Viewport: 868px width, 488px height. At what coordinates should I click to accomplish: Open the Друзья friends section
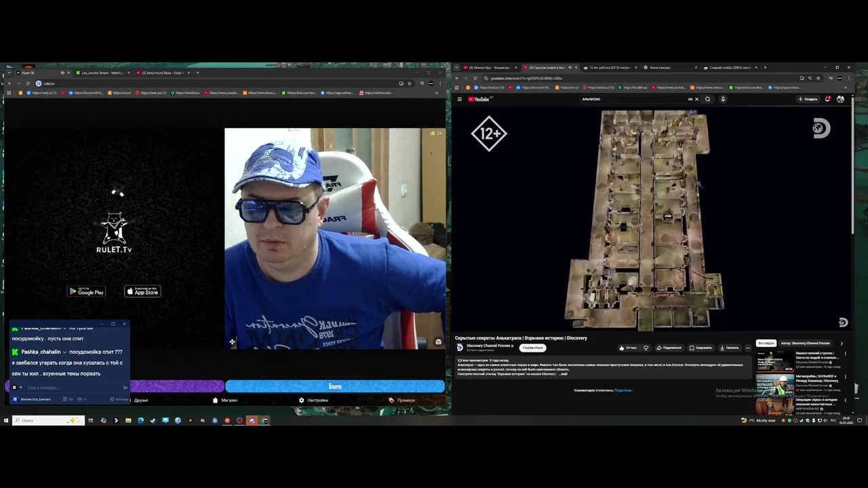[141, 400]
